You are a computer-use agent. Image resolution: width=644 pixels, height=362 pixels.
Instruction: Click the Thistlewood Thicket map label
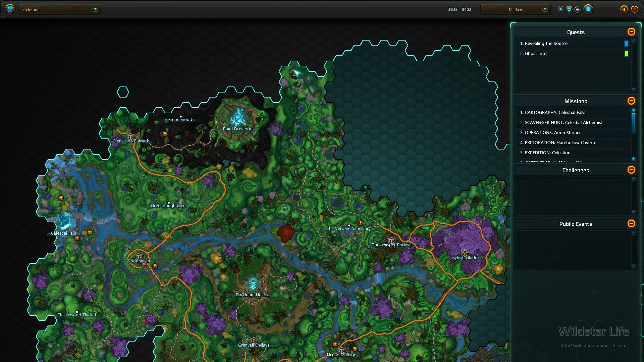coord(77,315)
